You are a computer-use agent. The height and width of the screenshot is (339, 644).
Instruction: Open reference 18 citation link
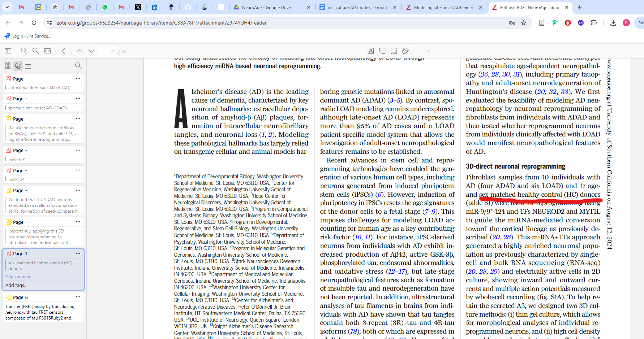353,331
